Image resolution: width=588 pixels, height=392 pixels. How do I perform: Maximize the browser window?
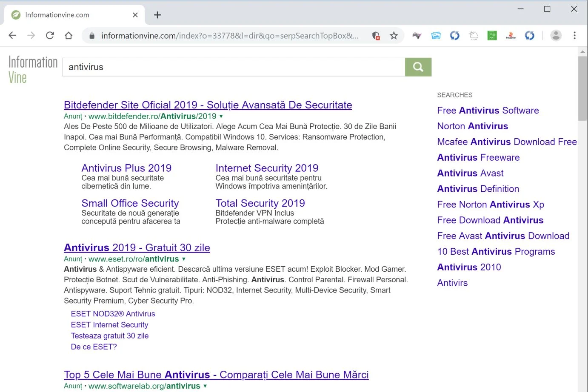pyautogui.click(x=547, y=9)
